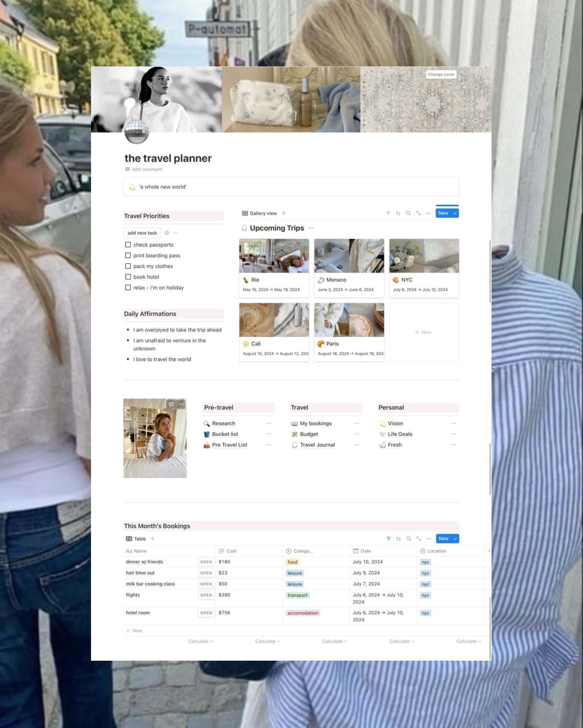Screen dimensions: 583x728
Task: Select the Table view tab
Action: 136,538
